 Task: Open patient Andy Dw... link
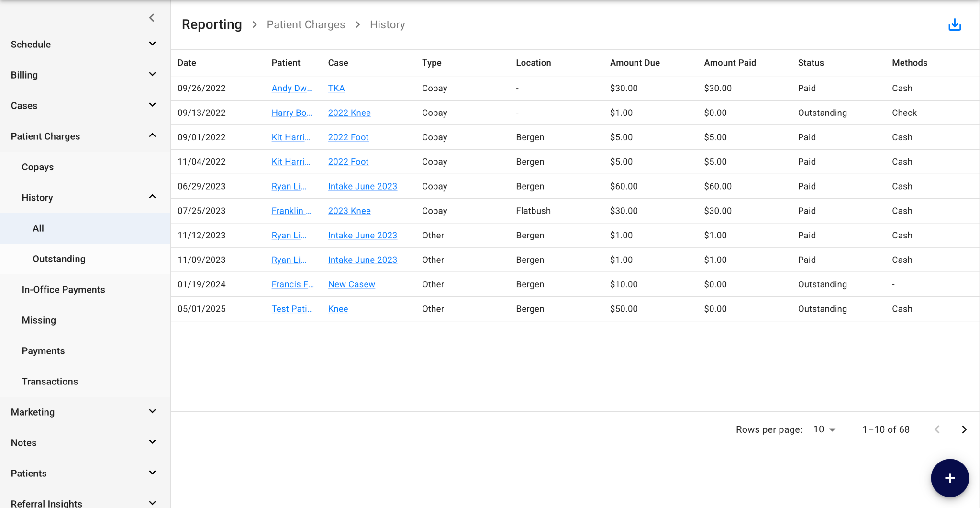(292, 88)
